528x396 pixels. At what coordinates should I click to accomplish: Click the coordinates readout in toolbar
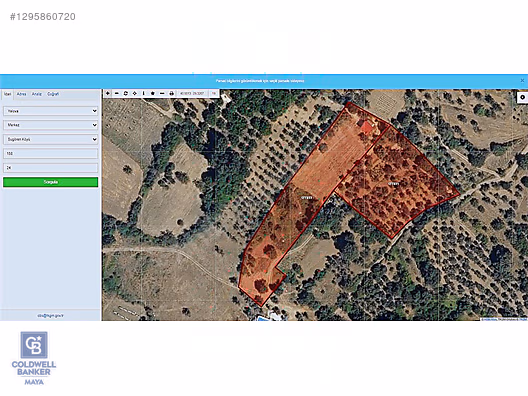tap(192, 93)
